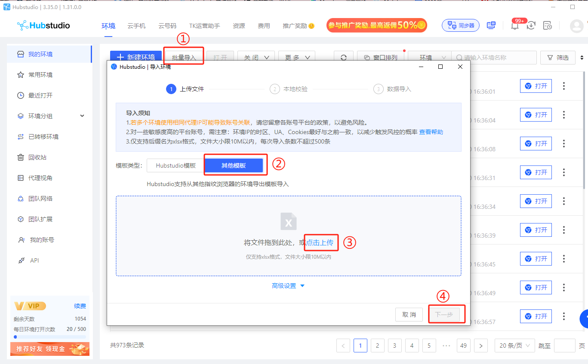This screenshot has height=364, width=588.
Task: Open the 推广奖励 top navigation tab
Action: click(298, 26)
